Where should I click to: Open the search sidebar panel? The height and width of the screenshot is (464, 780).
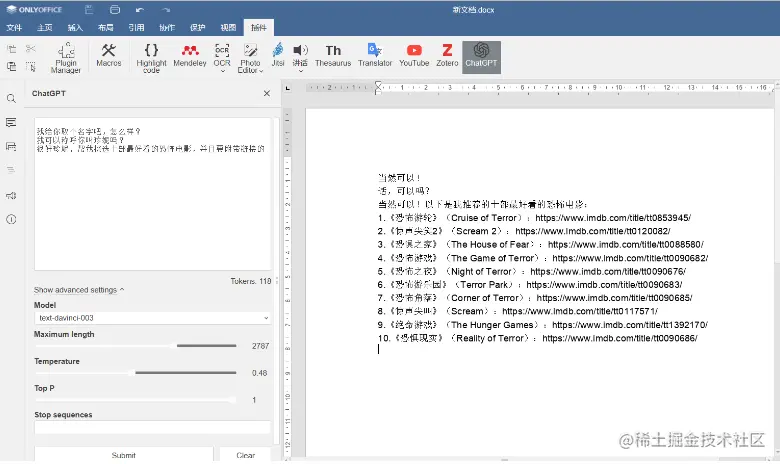pyautogui.click(x=11, y=98)
